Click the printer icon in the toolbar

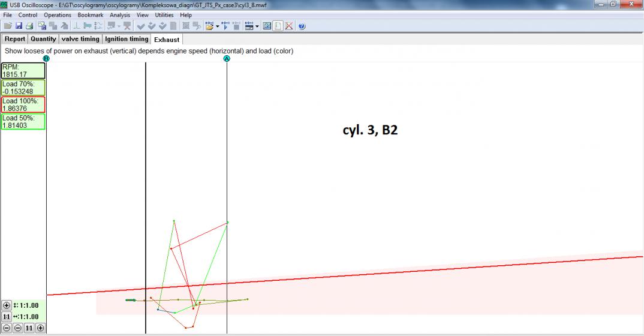pos(28,26)
